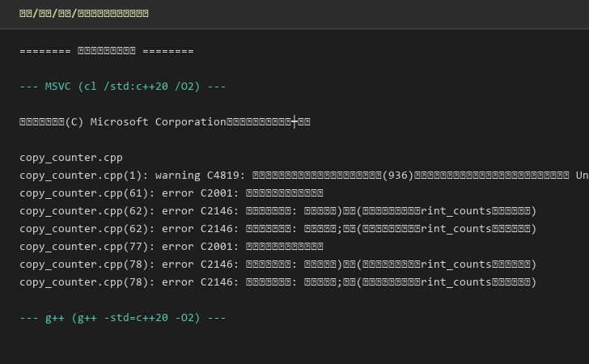The width and height of the screenshot is (589, 364).
Task: Select the 'g++ (g++ -std=c++20 -O2)' heading
Action: point(123,318)
